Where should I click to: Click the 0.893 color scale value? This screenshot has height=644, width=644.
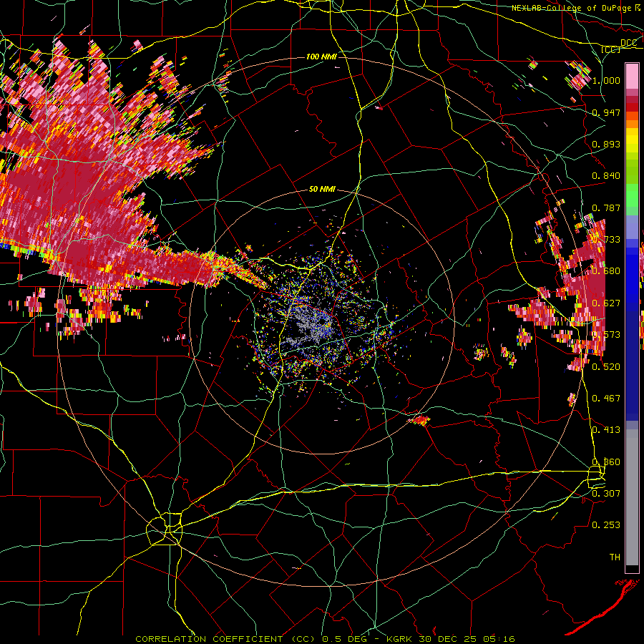click(x=606, y=144)
